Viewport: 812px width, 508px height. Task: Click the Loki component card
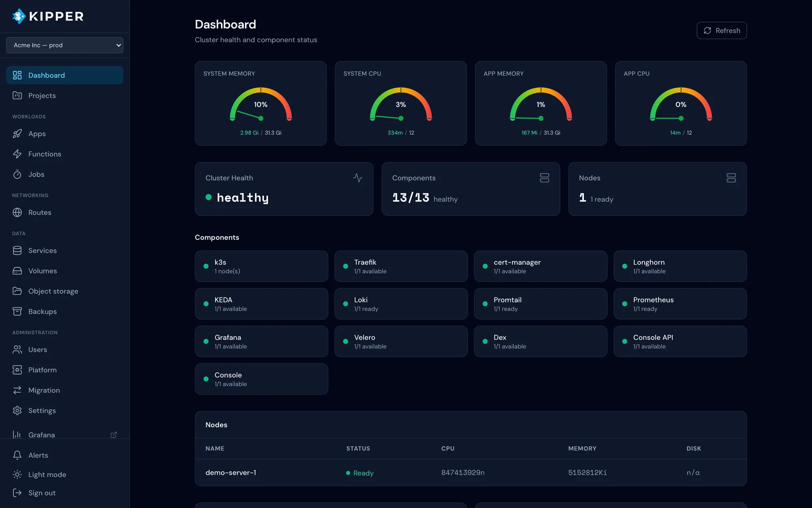pos(401,304)
